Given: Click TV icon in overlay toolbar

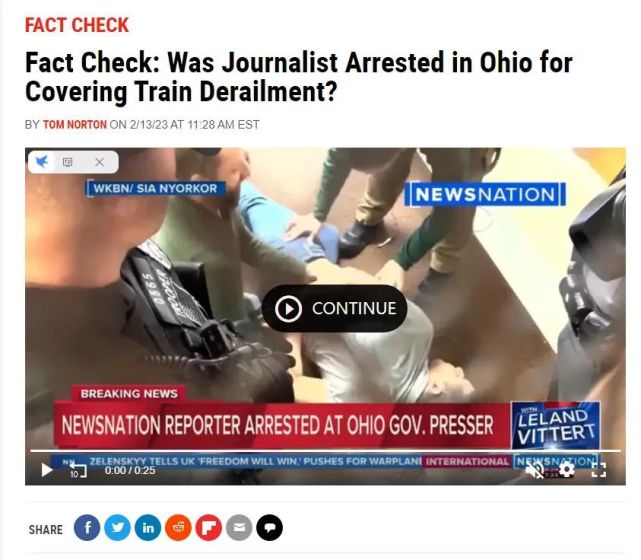Looking at the screenshot, I should [67, 162].
